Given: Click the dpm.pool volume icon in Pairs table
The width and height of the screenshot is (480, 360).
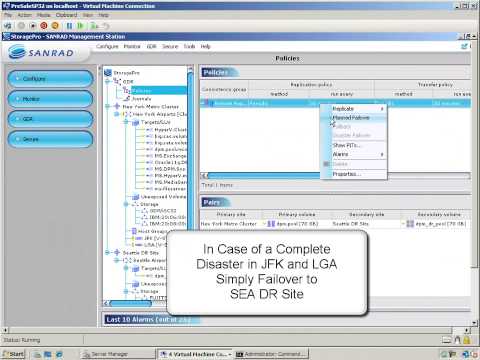Looking at the screenshot, I should tap(271, 224).
